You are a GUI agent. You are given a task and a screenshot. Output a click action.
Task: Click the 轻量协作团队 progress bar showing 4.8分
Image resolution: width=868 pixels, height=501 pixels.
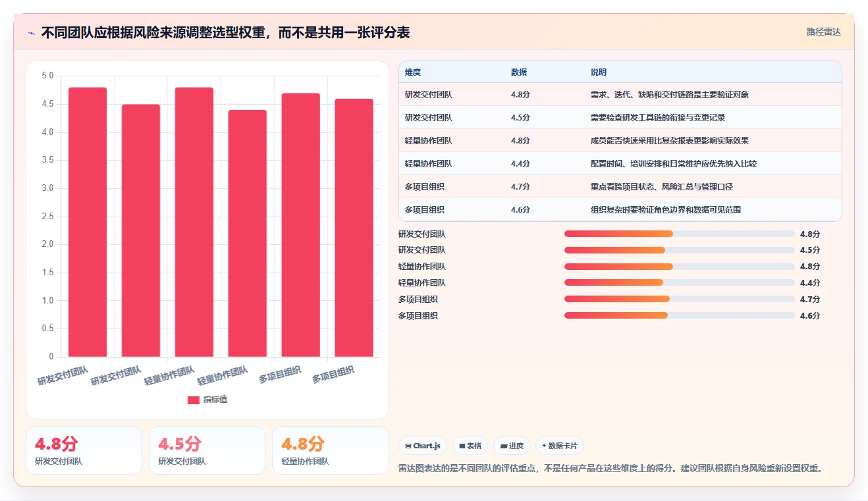680,267
